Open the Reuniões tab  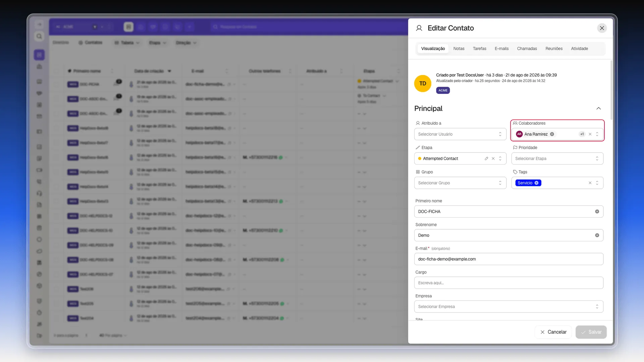pyautogui.click(x=554, y=49)
